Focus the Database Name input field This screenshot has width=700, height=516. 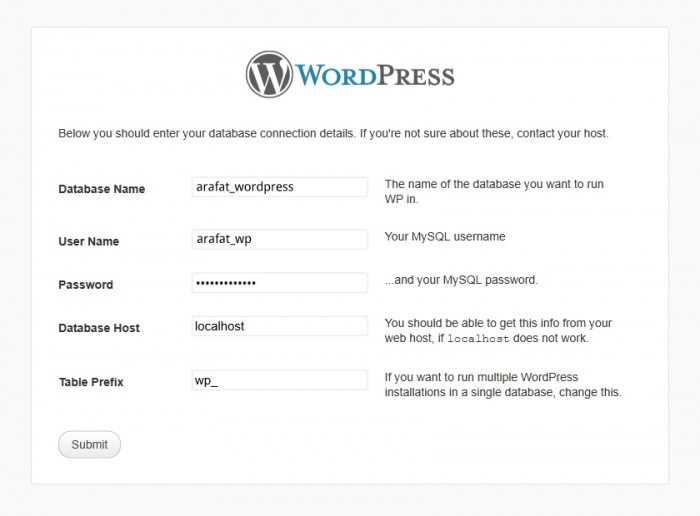(x=280, y=187)
